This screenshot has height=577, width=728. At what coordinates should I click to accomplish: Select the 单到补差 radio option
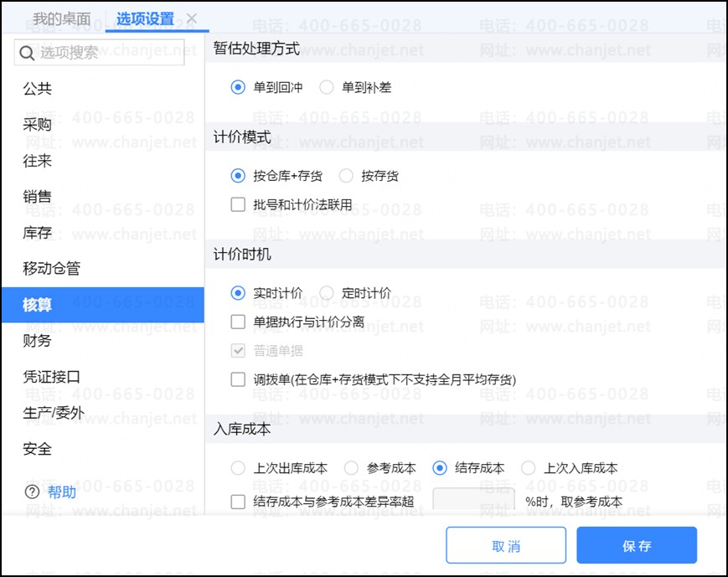[x=327, y=87]
